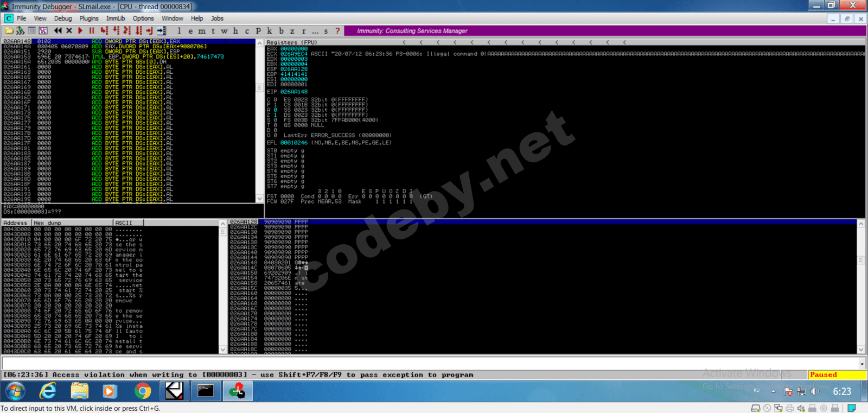Click stack pane scroll down arrow
Viewport: 868px width, 413px height.
861,350
